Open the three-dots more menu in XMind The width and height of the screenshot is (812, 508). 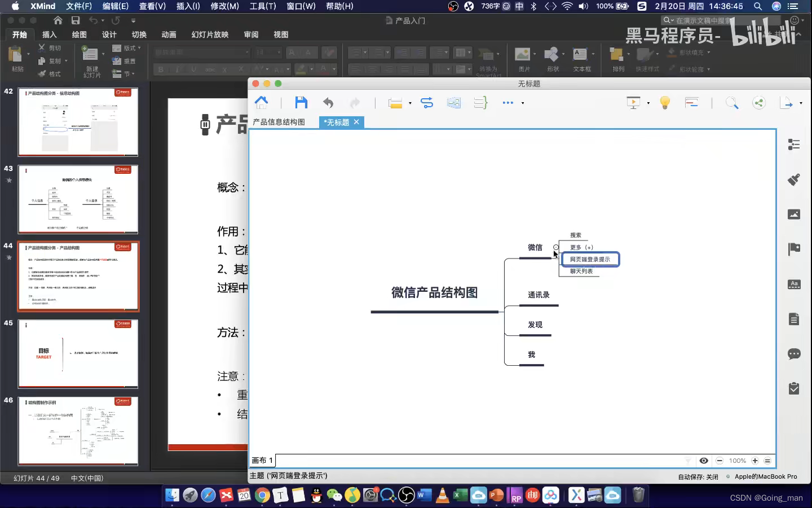508,103
